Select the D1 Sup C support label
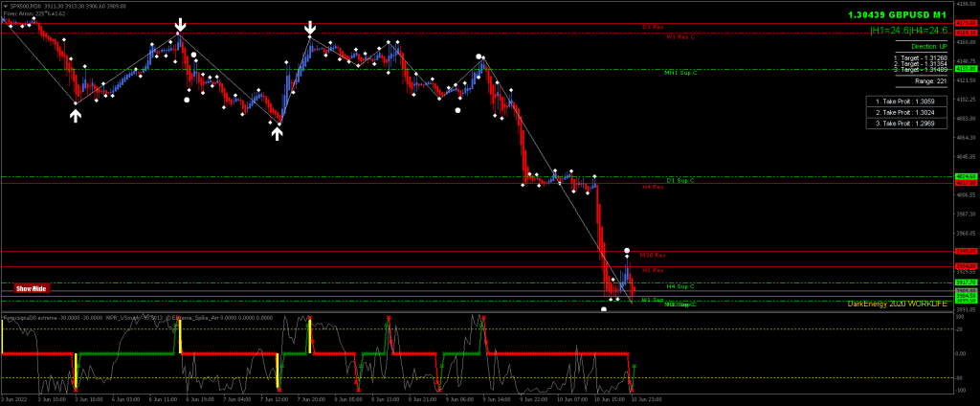Screen dimensions: 980x406 click(679, 180)
